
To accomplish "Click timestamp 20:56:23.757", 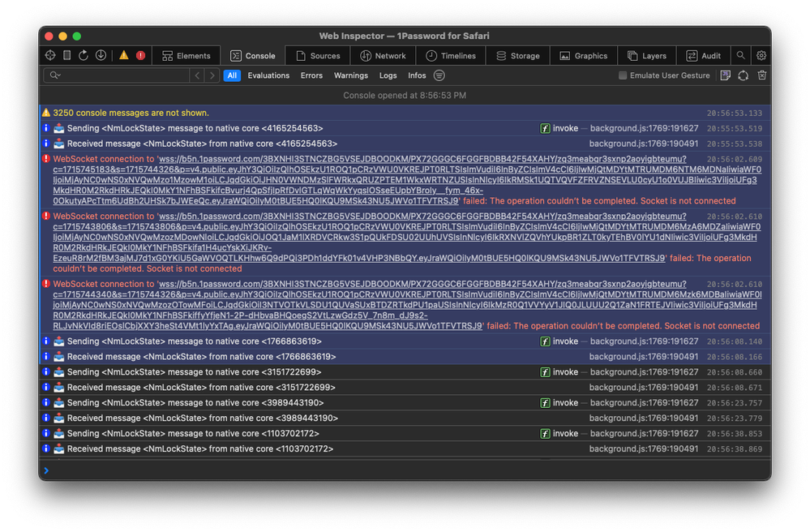I will coord(735,403).
